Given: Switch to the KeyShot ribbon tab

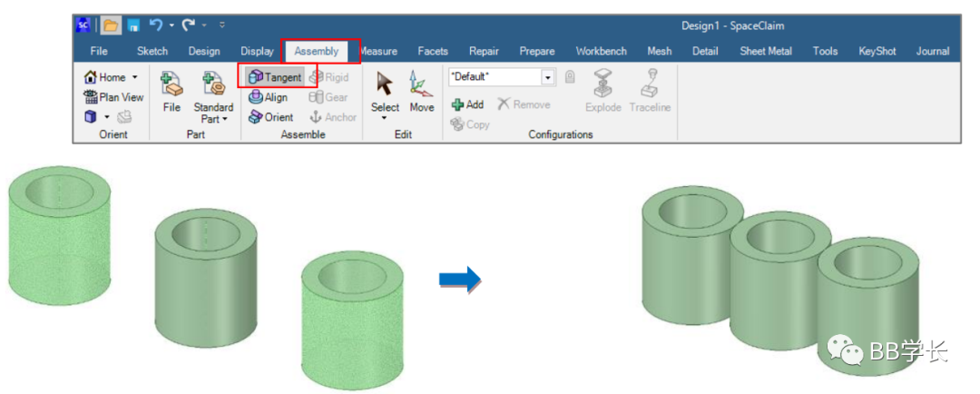Looking at the screenshot, I should pos(877,51).
